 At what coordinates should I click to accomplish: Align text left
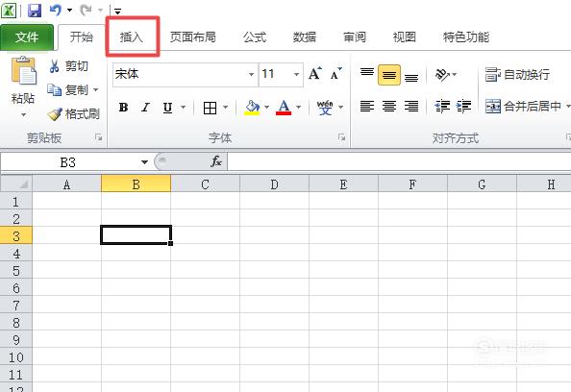tap(367, 107)
